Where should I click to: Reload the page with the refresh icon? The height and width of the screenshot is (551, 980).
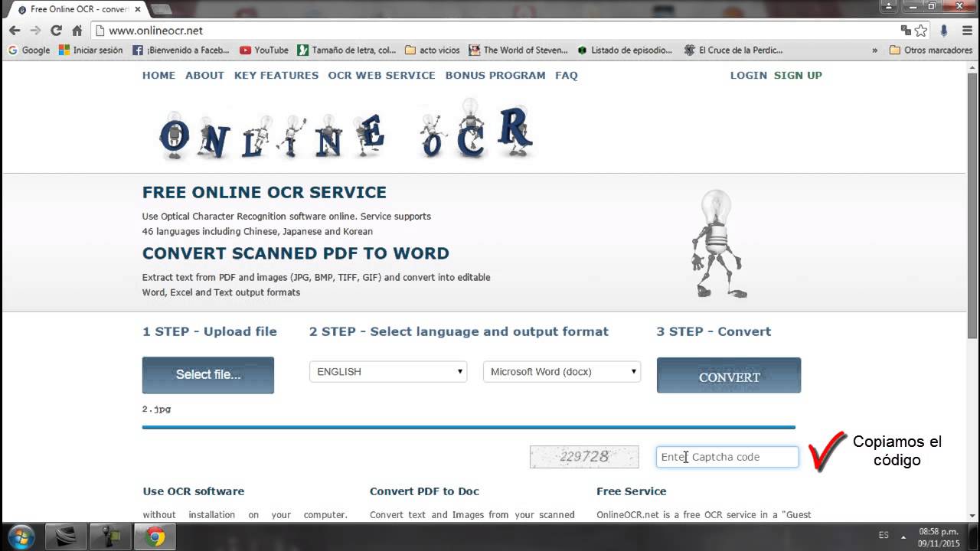pos(56,31)
